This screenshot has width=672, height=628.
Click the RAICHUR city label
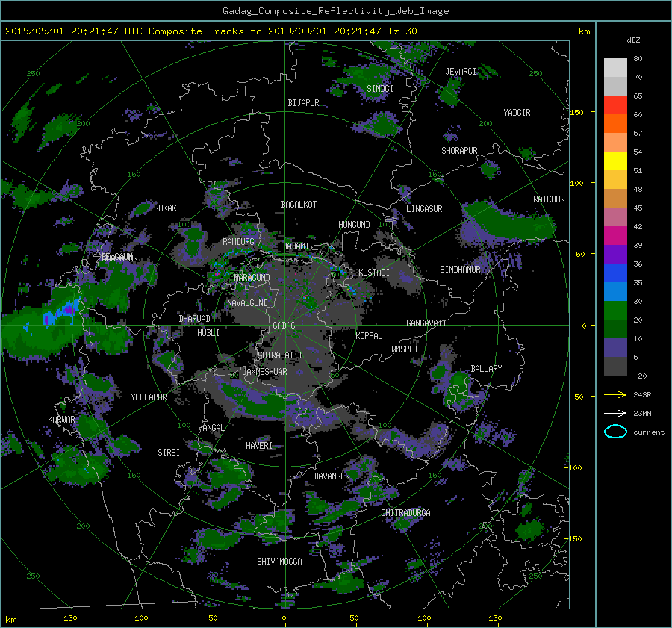549,199
